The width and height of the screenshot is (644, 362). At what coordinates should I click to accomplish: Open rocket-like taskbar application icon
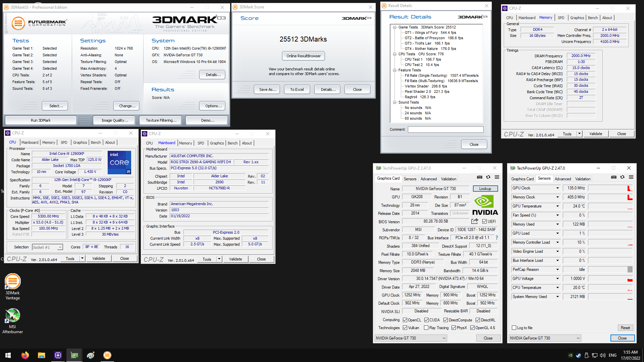coord(91,355)
